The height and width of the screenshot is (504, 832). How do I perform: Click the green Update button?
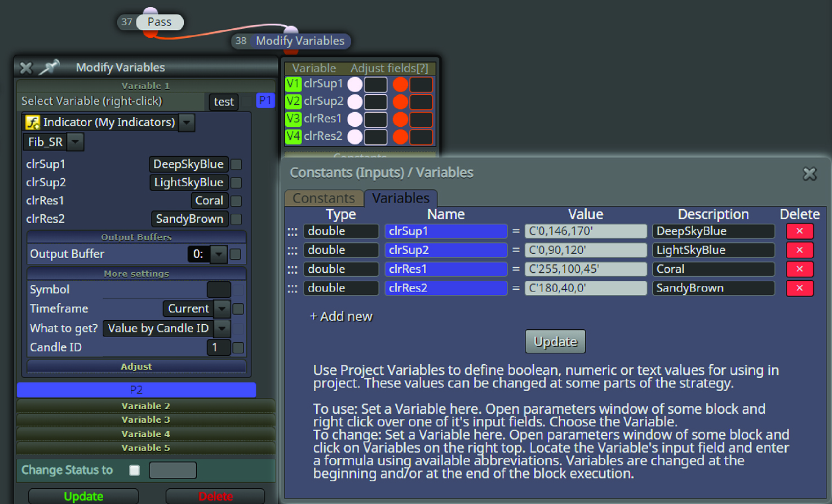(x=83, y=496)
